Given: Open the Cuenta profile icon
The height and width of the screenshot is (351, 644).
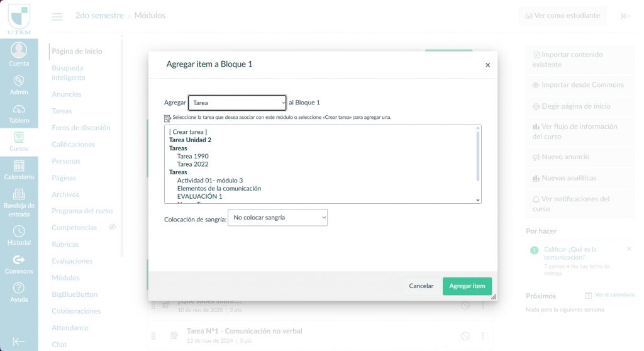Looking at the screenshot, I should point(19,50).
